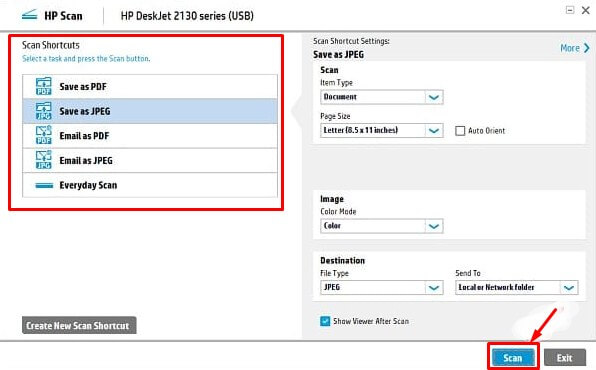Click the Save as PDF shortcut icon
Viewport: 596px width, 370px height.
point(43,86)
